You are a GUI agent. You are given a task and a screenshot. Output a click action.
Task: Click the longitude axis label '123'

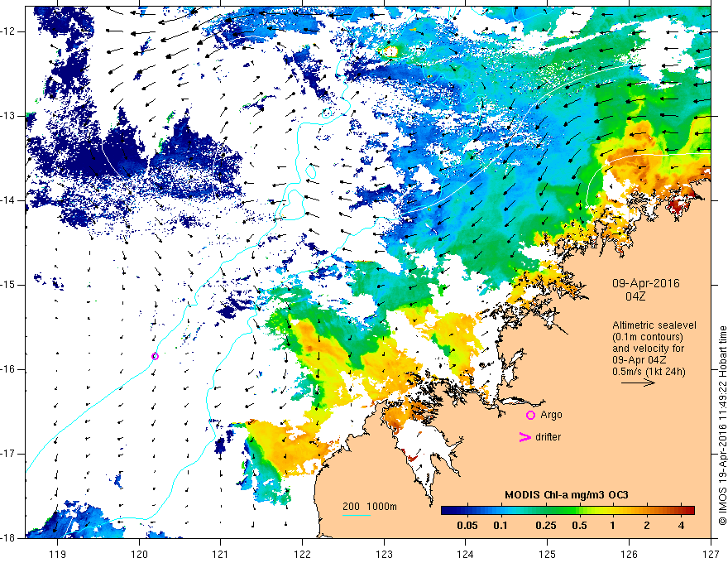click(x=384, y=554)
